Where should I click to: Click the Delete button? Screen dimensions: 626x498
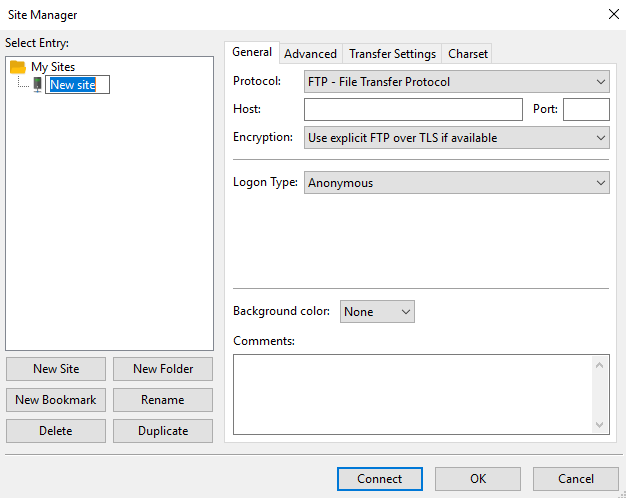pyautogui.click(x=56, y=431)
